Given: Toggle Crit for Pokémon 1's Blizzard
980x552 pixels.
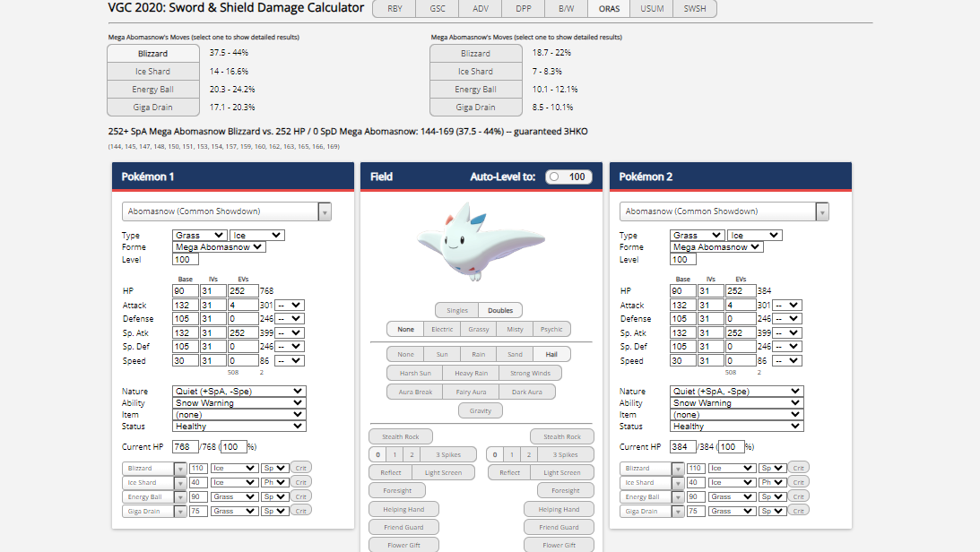Looking at the screenshot, I should (301, 468).
